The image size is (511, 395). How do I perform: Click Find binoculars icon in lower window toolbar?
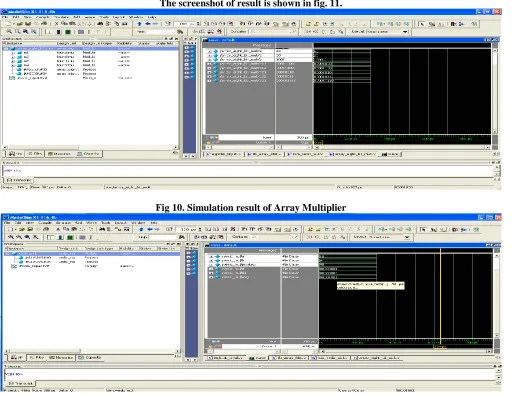pos(102,229)
